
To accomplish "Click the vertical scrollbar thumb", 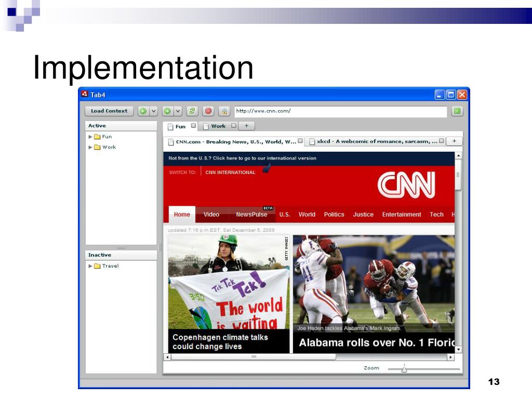I will (458, 175).
